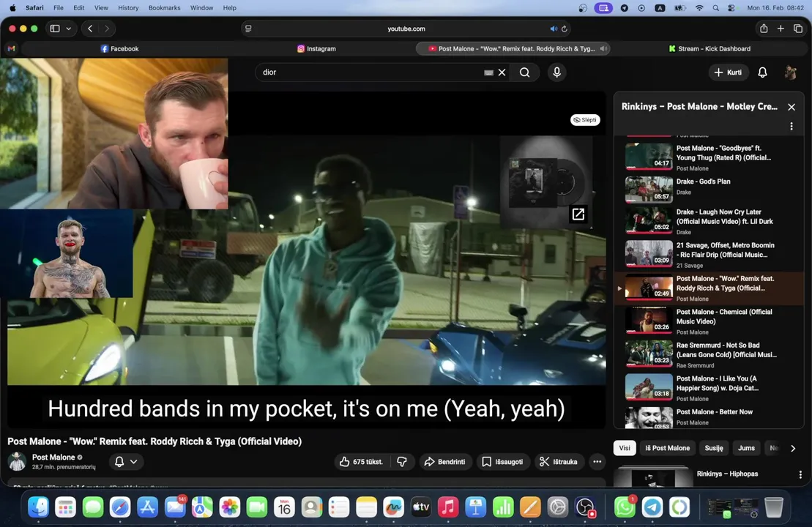The height and width of the screenshot is (527, 812).
Task: Play Drake - Laugh Now Cry Later
Action: [x=709, y=221]
